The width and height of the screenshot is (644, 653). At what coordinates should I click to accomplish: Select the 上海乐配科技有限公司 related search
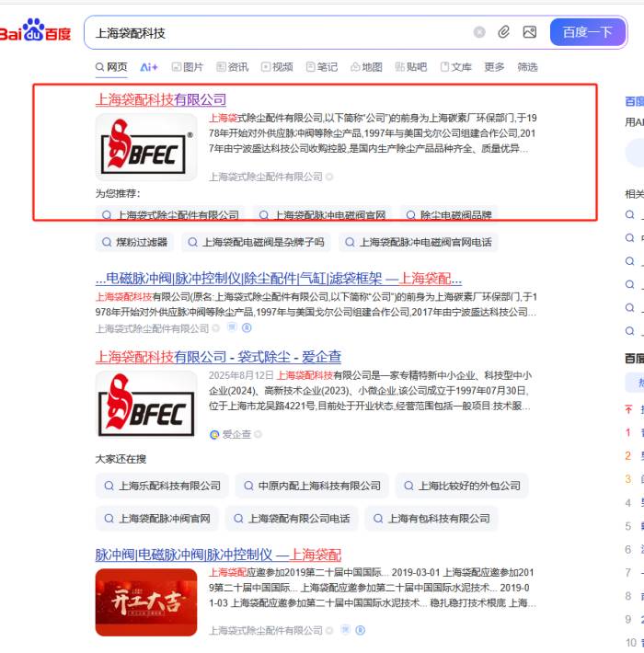point(162,486)
